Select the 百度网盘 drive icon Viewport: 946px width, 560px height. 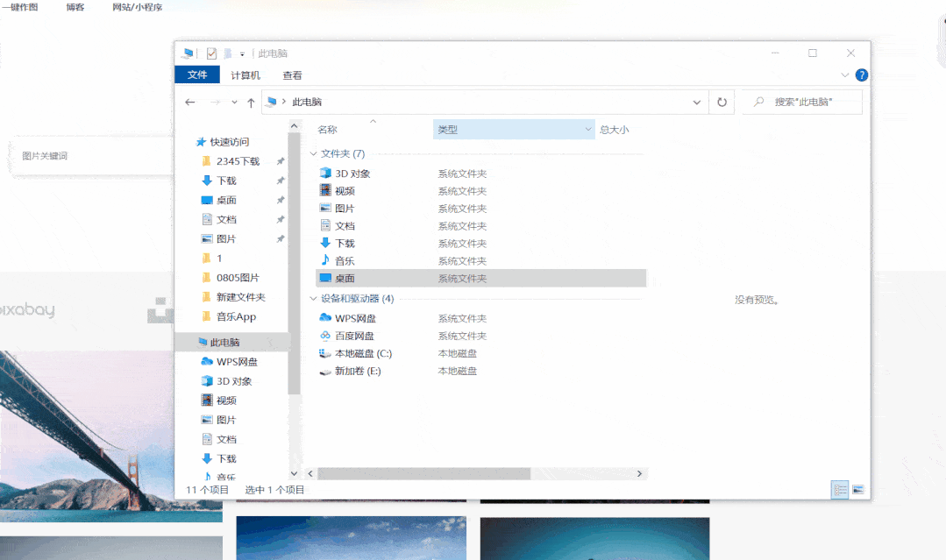click(x=326, y=336)
